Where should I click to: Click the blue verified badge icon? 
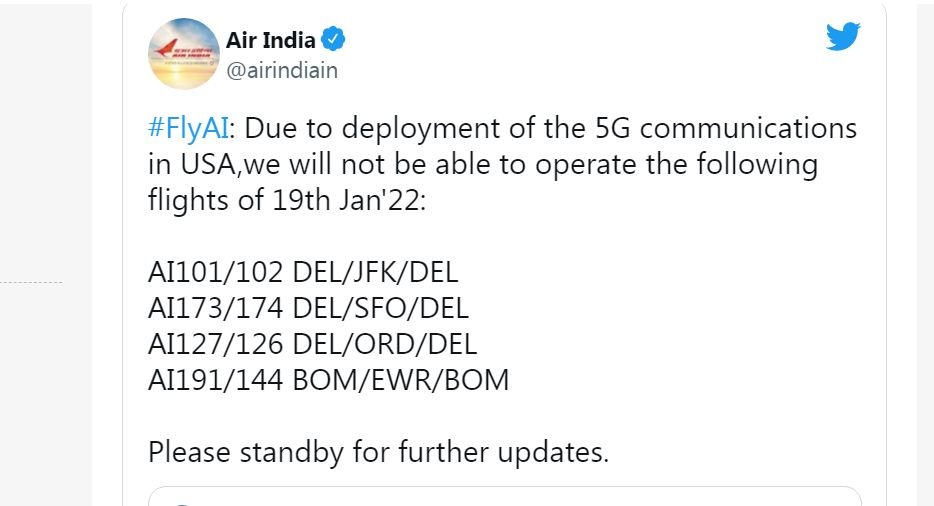(x=334, y=41)
